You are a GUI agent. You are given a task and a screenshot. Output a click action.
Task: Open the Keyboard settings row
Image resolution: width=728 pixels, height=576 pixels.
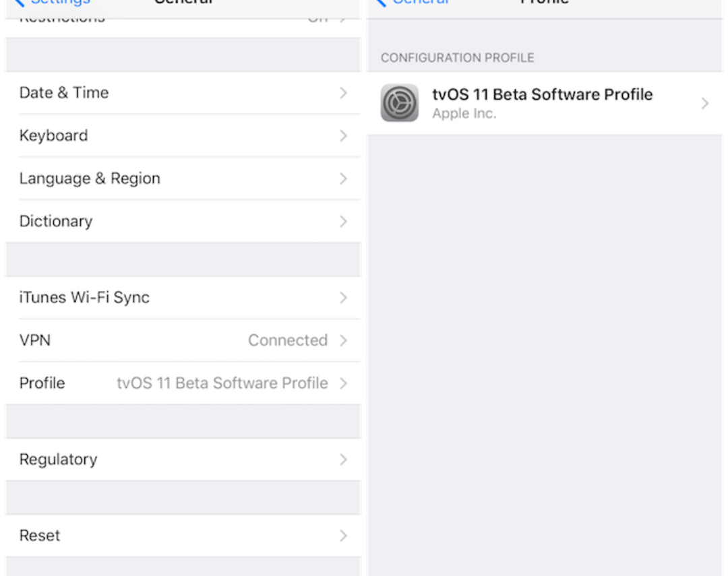183,135
